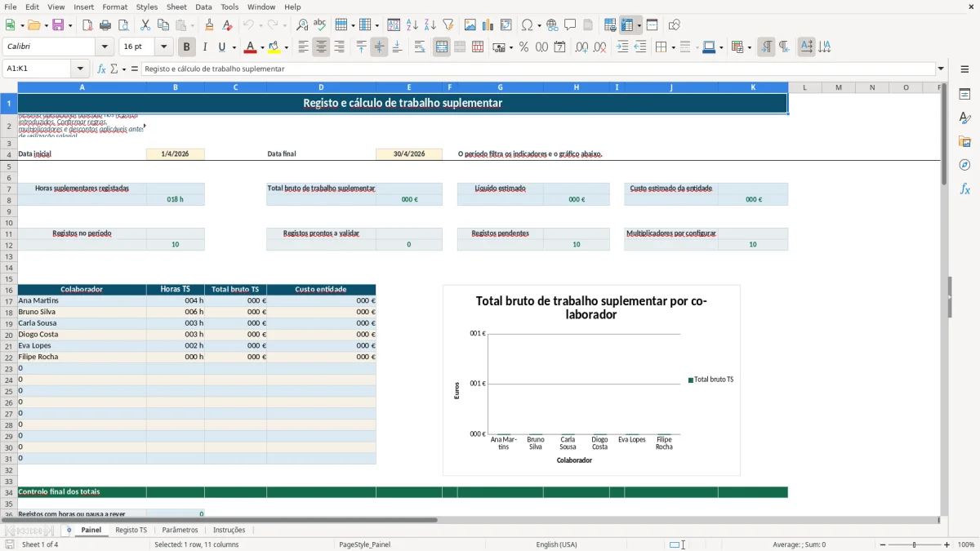The height and width of the screenshot is (551, 980).
Task: Open the sidebar Navigator compass icon
Action: (964, 165)
